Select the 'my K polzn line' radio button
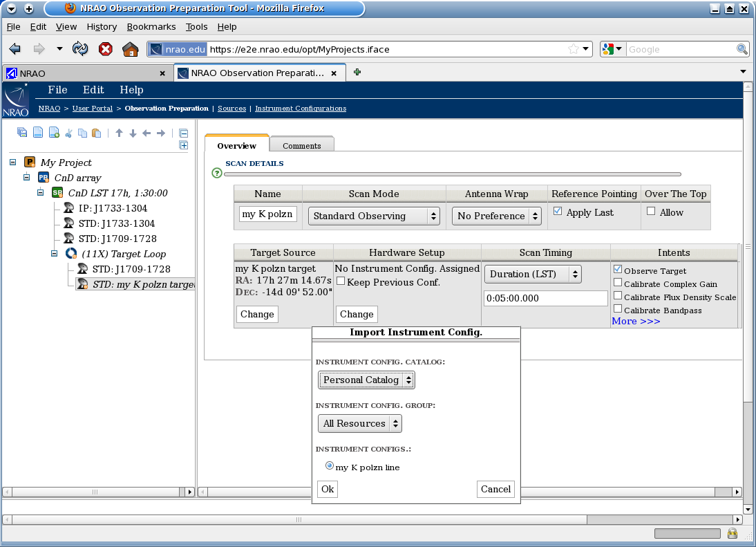 330,465
